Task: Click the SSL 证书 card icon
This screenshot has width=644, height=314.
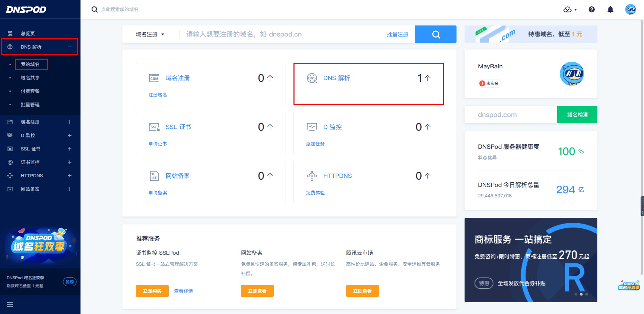Action: [154, 127]
